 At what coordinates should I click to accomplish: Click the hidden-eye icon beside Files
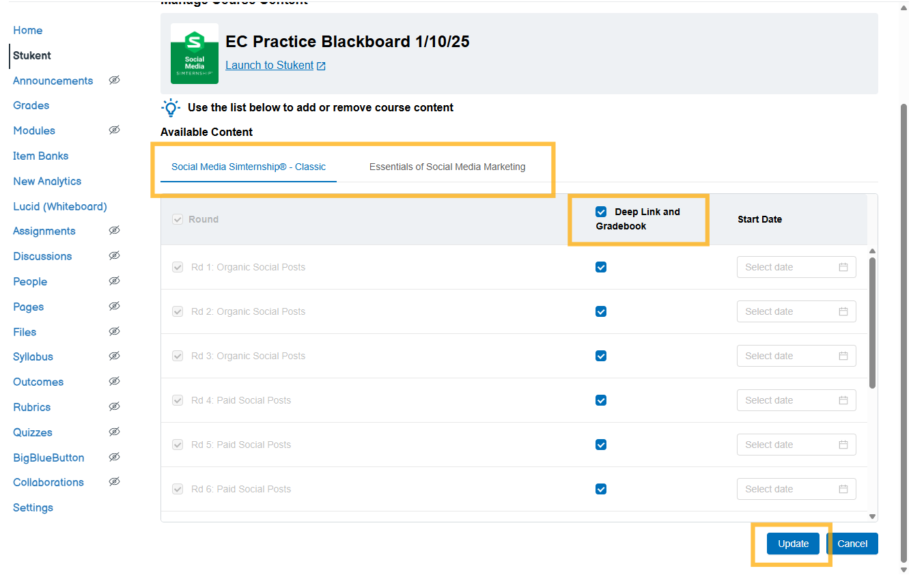[x=115, y=331]
